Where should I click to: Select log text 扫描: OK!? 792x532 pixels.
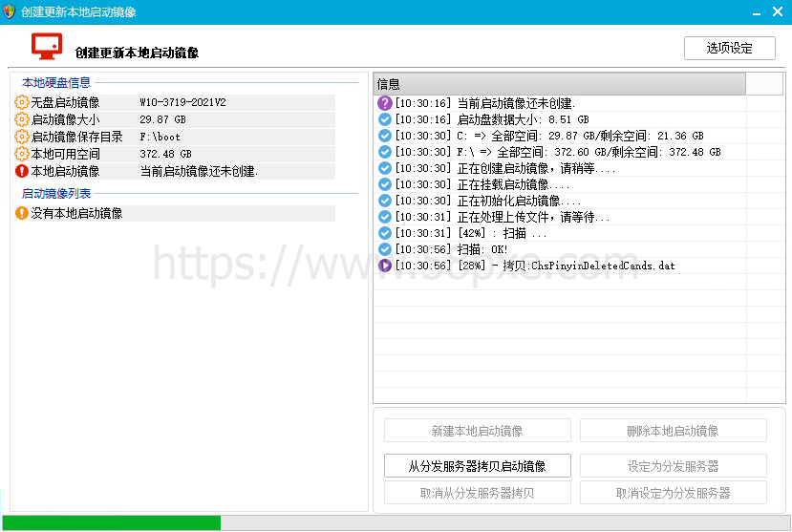482,249
